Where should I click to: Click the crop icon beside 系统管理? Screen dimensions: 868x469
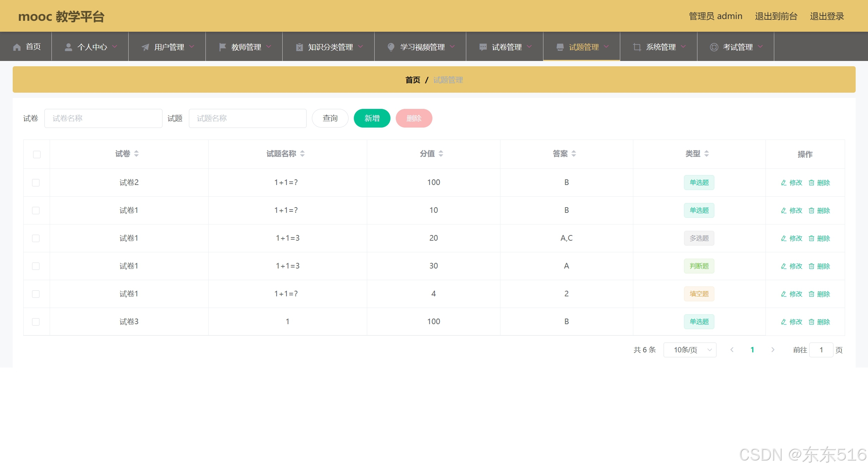[x=637, y=47]
